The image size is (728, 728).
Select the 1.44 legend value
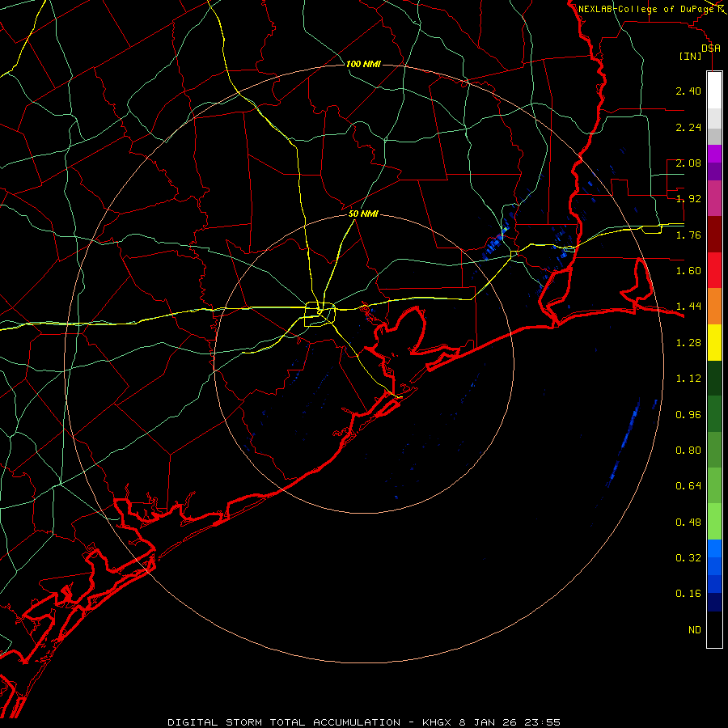click(688, 307)
